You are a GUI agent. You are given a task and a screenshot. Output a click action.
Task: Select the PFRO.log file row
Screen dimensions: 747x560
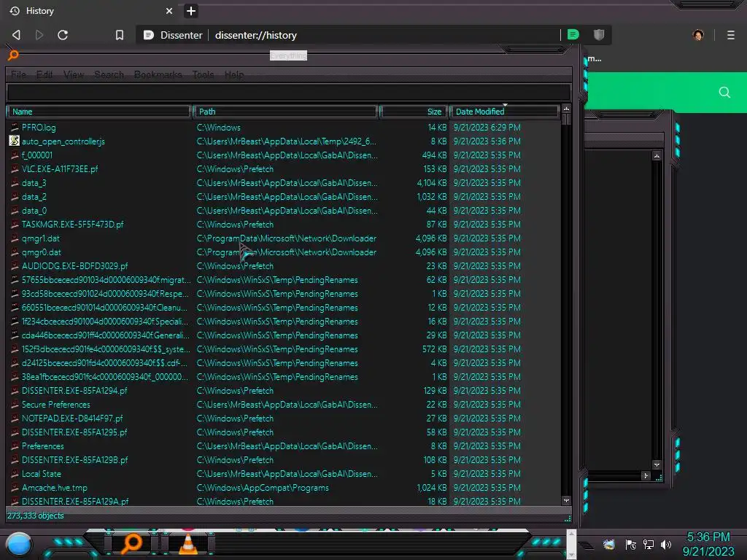point(284,128)
